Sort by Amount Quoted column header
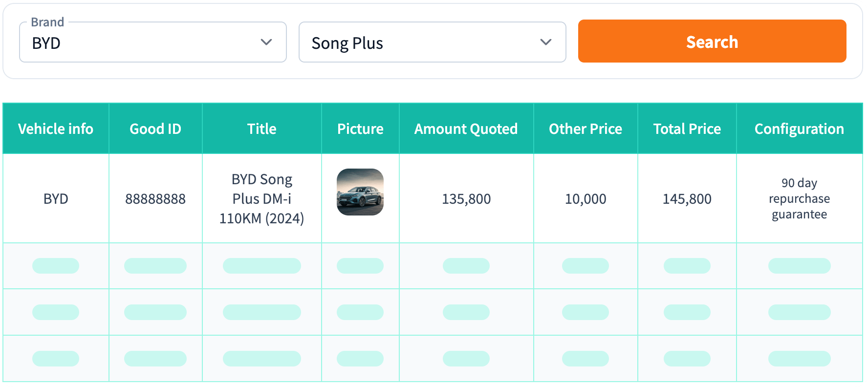868x387 pixels. 466,129
